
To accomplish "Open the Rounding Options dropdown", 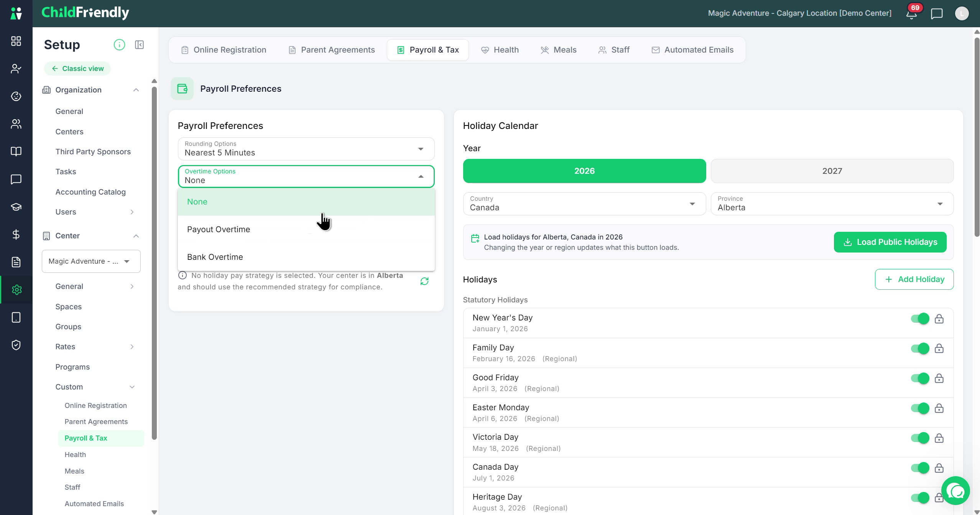I will (306, 149).
